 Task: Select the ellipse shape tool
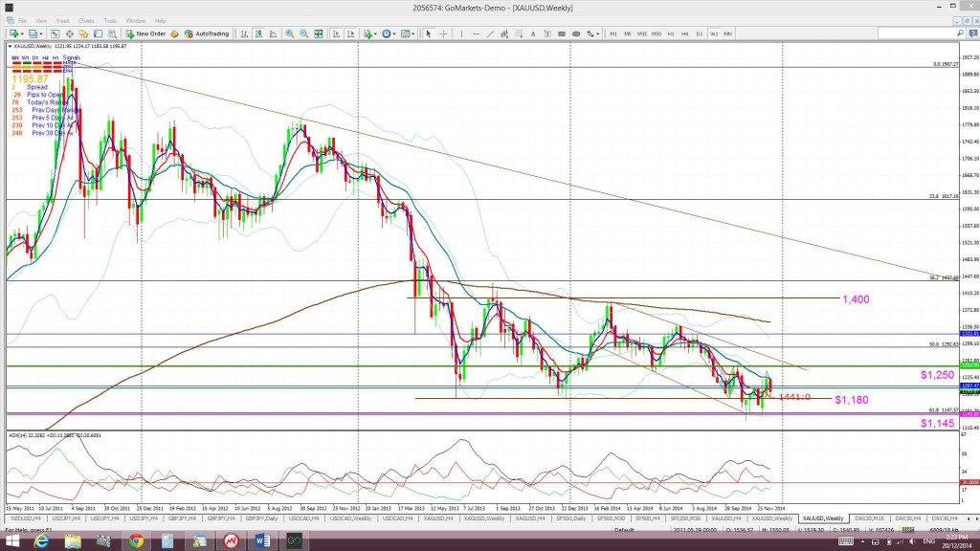coord(576,33)
